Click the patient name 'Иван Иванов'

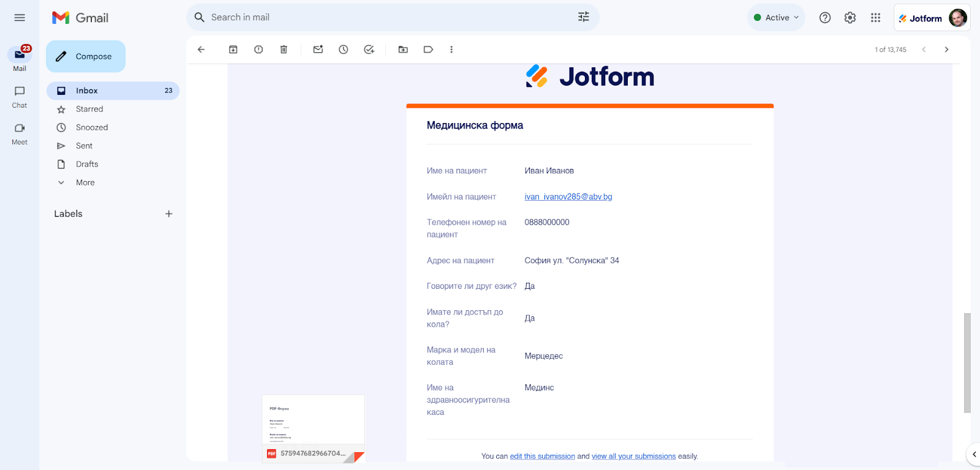549,171
